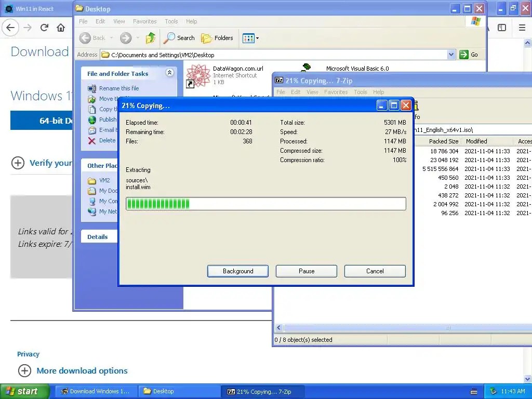The width and height of the screenshot is (532, 399).
Task: Click the 7-Zip horizontal scrollbar left arrow
Action: click(x=279, y=328)
